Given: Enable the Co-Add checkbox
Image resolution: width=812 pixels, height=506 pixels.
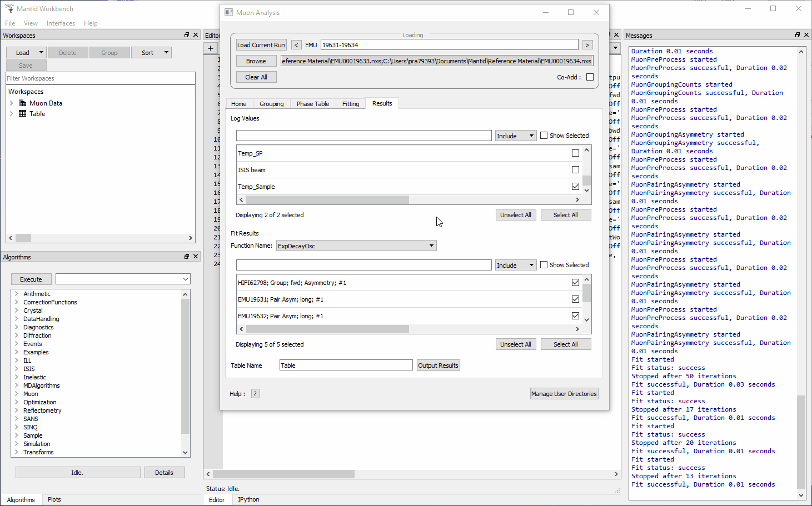Looking at the screenshot, I should [591, 77].
